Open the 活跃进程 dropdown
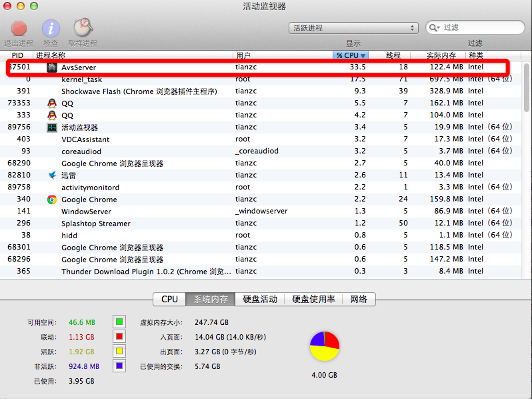532x399 pixels. pyautogui.click(x=353, y=28)
